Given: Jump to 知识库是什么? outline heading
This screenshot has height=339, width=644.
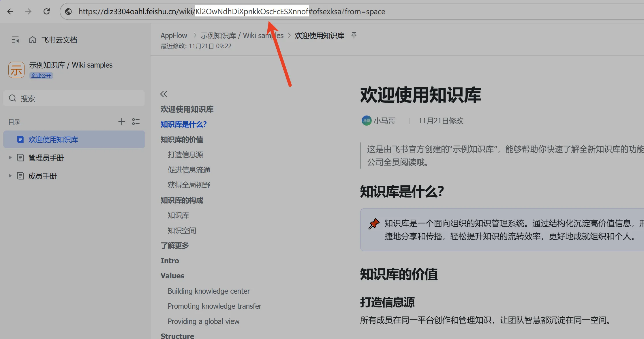Looking at the screenshot, I should pyautogui.click(x=183, y=124).
